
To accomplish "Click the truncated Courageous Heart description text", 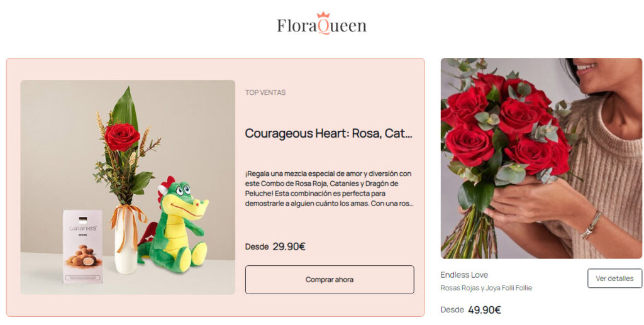I will coord(328,188).
